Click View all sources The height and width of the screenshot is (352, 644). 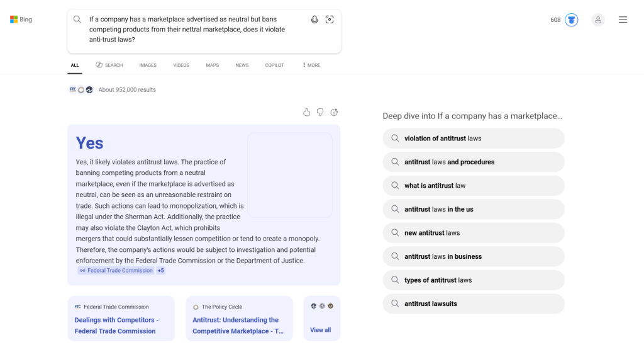tap(320, 330)
